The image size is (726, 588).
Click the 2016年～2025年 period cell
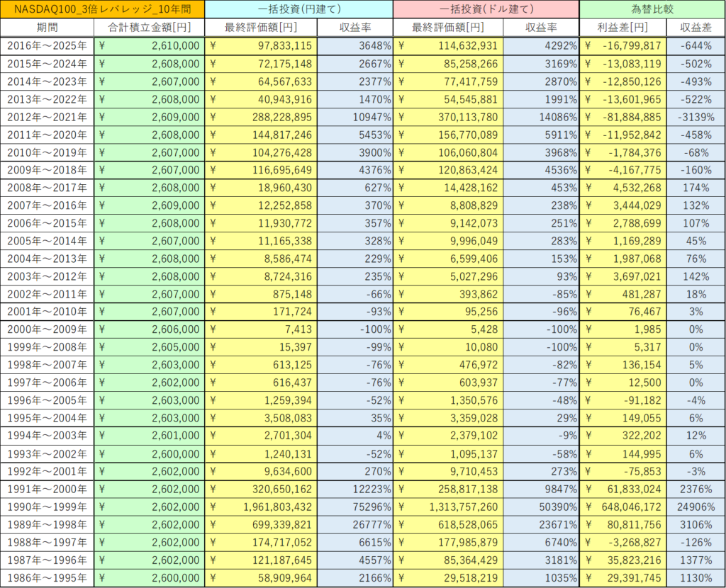point(47,46)
